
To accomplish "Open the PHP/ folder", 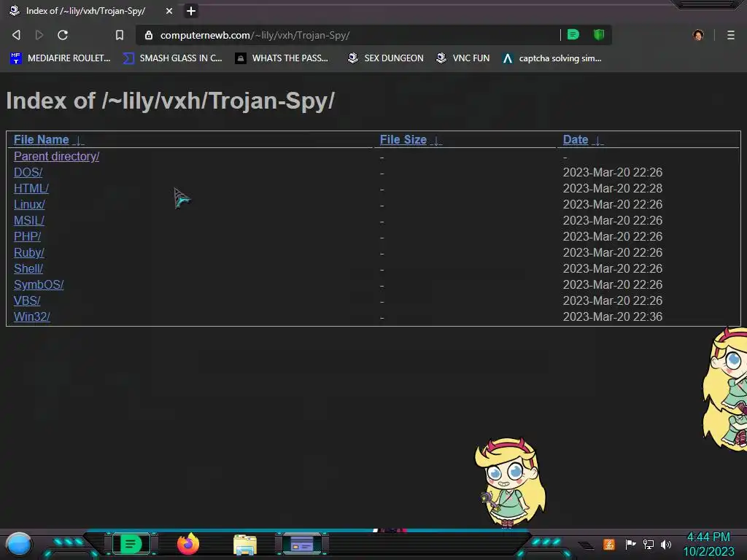I will 27,237.
